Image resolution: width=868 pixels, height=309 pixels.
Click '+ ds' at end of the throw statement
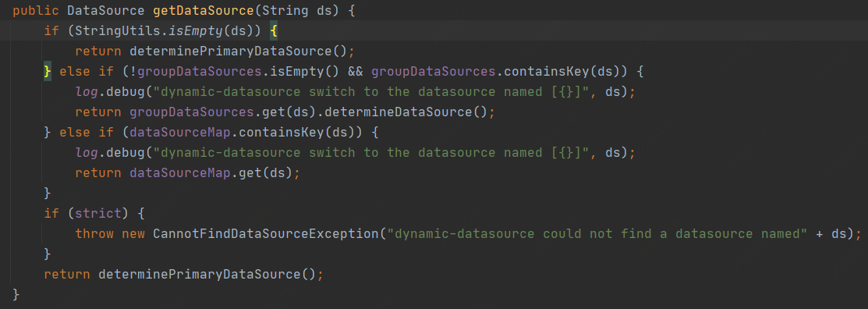pyautogui.click(x=831, y=233)
